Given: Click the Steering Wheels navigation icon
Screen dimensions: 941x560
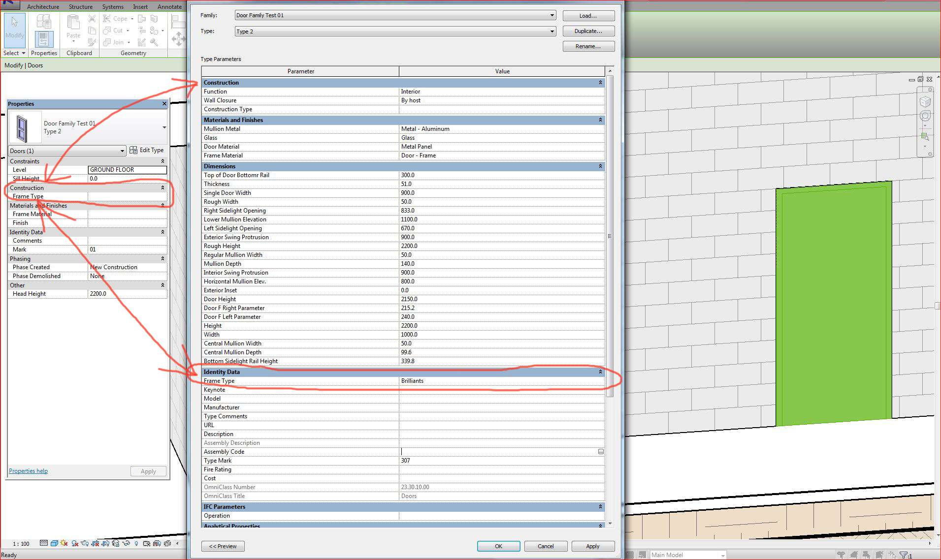Looking at the screenshot, I should point(925,116).
